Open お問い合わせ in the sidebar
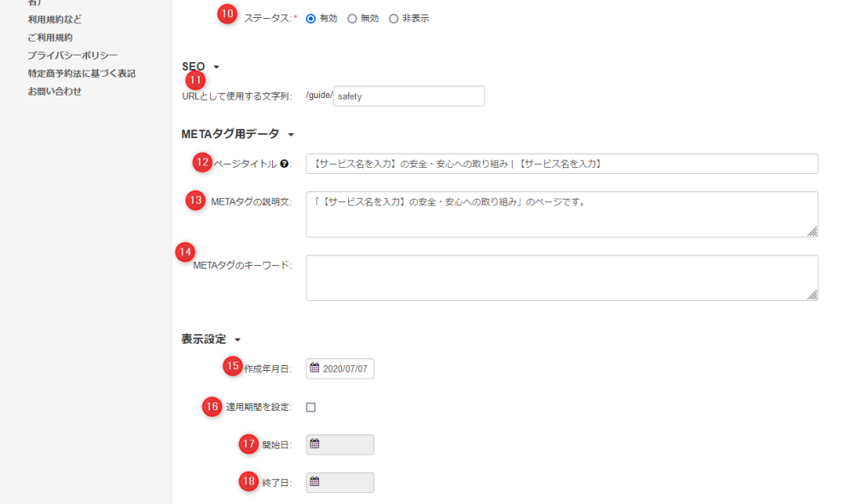This screenshot has height=504, width=853. [55, 91]
